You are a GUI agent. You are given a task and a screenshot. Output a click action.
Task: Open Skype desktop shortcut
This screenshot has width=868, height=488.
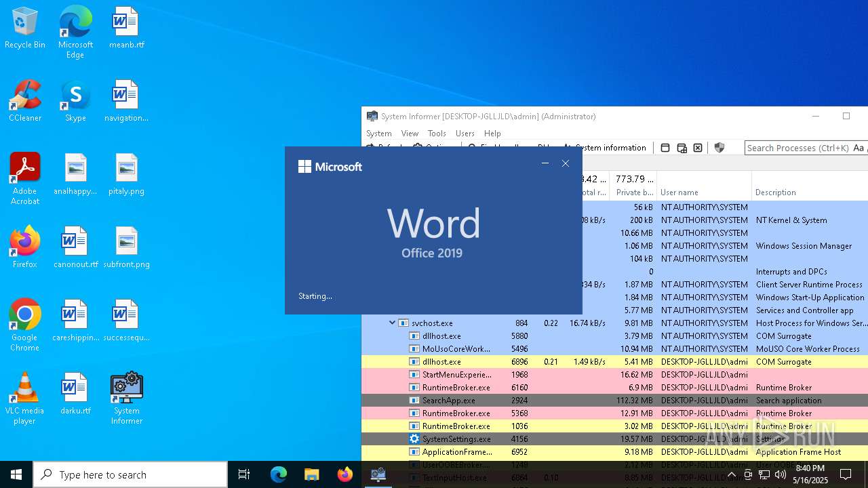click(75, 102)
